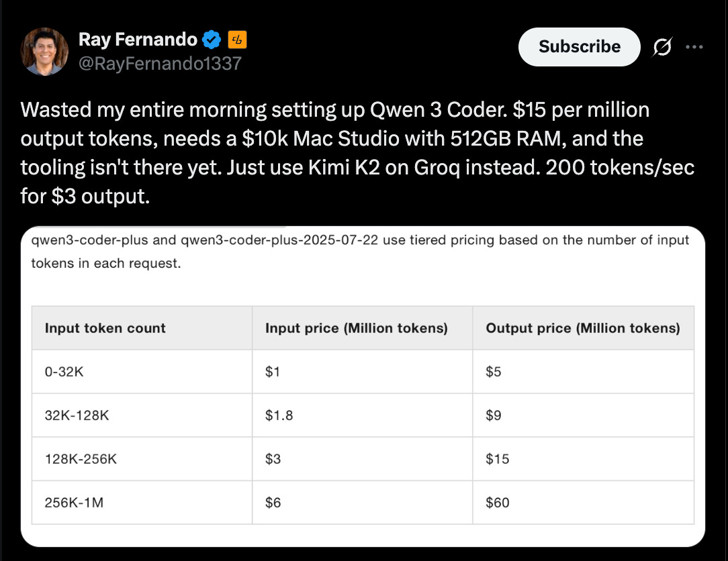Viewport: 728px width, 561px height.
Task: Select the Input token count header
Action: coord(142,328)
